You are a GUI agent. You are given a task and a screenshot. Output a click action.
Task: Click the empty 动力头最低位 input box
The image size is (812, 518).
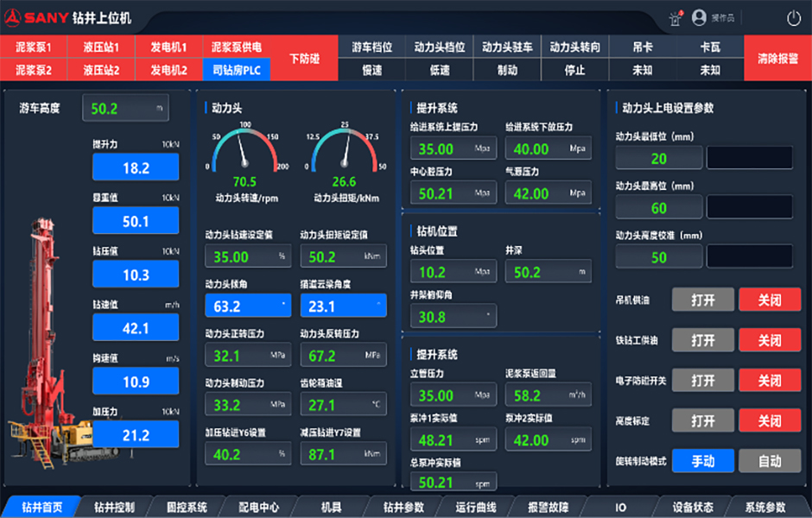[x=749, y=158]
